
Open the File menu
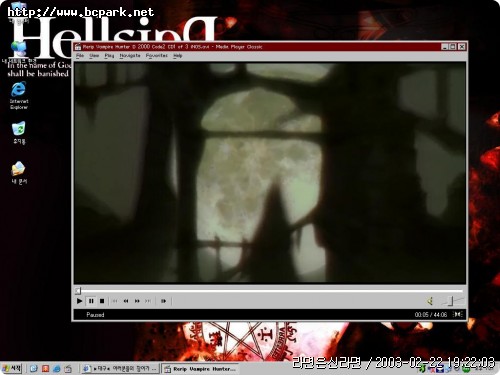(x=80, y=56)
